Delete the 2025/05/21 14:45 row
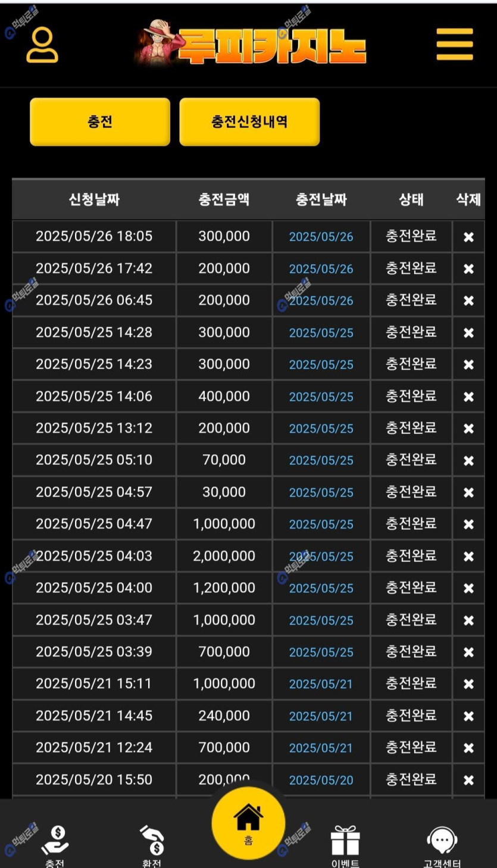Viewport: 497px width, 868px height. (x=468, y=716)
